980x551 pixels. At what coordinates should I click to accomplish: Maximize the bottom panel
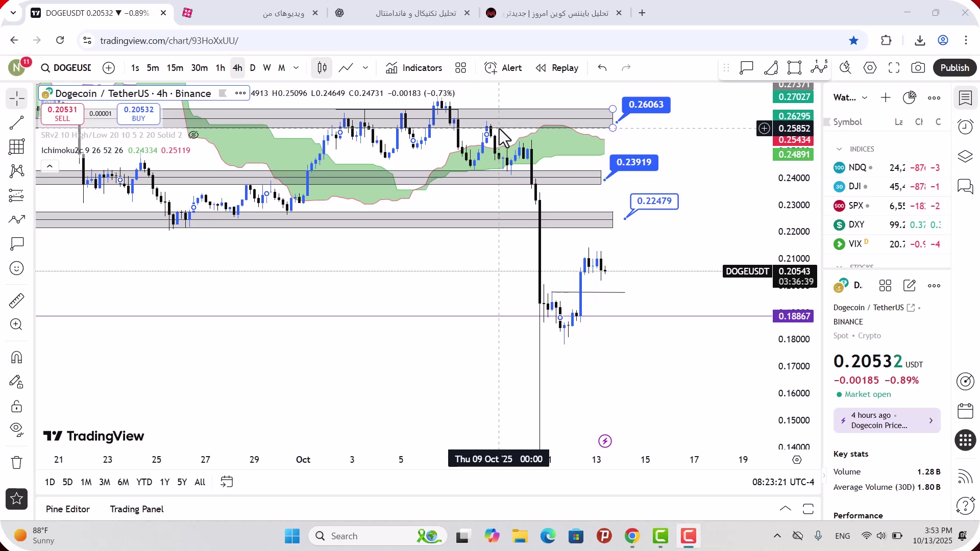[808, 509]
